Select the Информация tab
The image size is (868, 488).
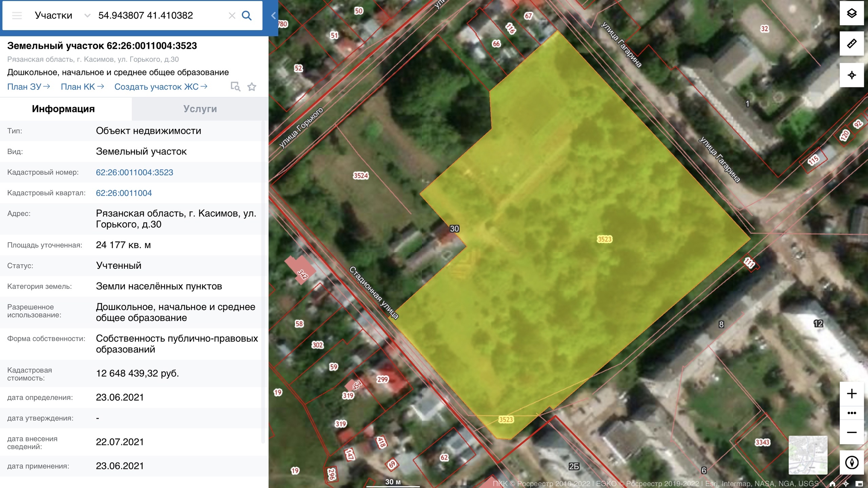[63, 109]
